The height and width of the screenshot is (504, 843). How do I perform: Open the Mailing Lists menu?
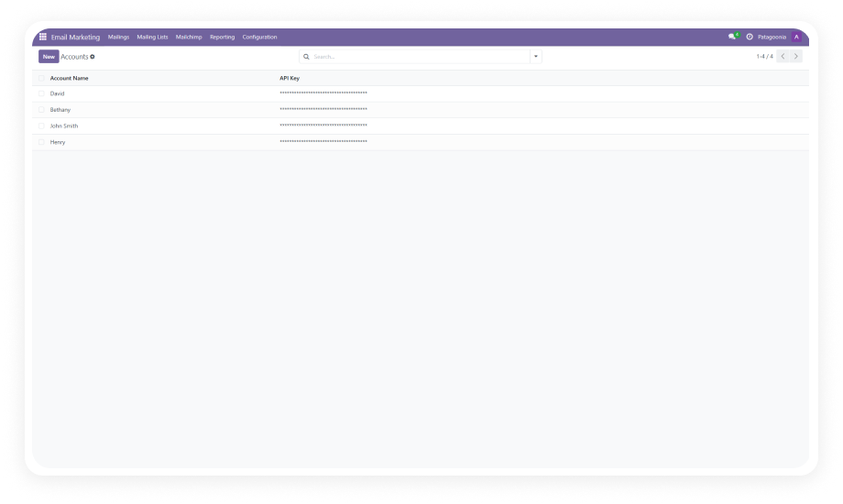coord(152,38)
